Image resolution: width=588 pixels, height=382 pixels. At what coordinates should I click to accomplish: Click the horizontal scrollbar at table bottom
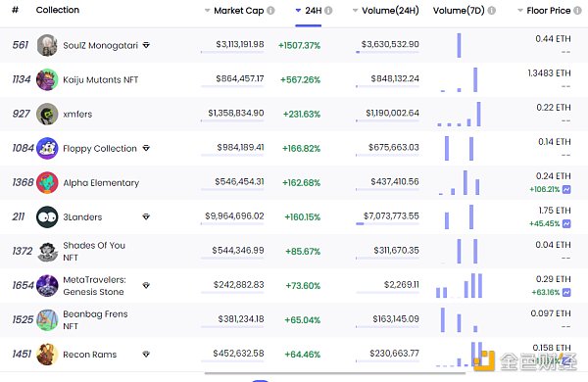pos(335,373)
